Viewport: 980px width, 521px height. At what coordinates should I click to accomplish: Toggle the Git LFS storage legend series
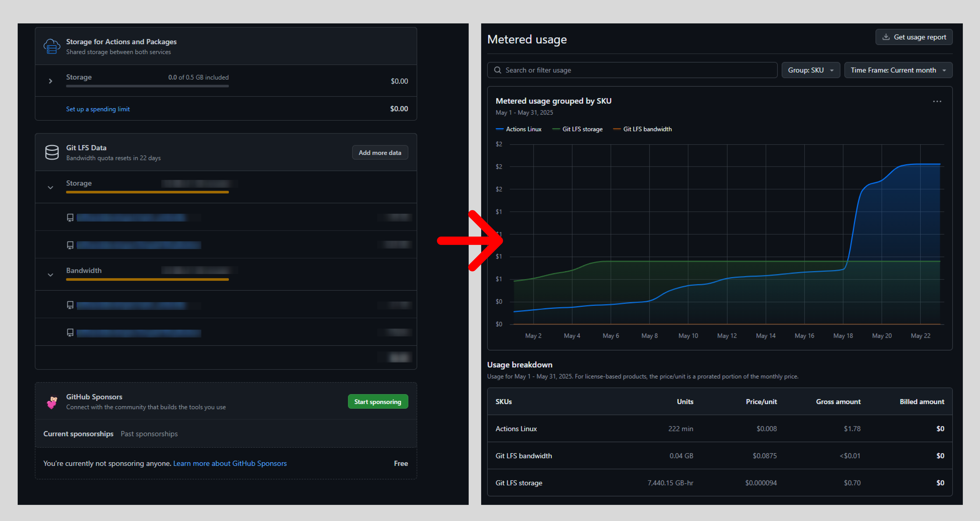[577, 129]
